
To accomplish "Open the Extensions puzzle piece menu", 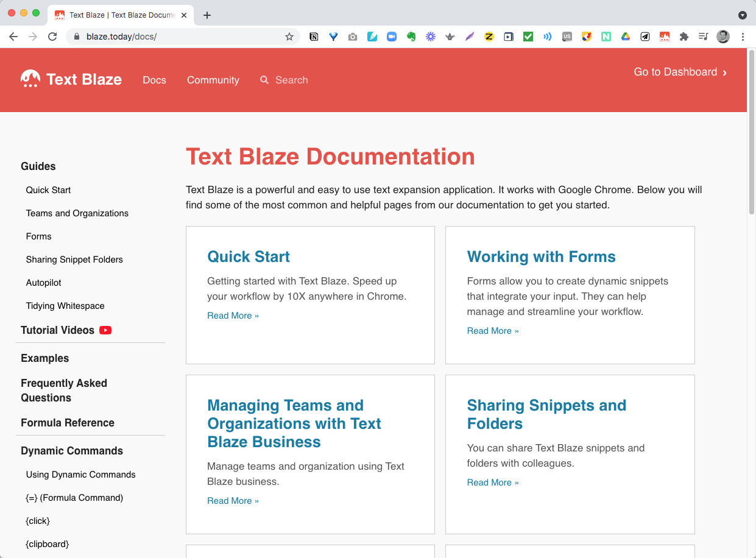I will point(684,37).
